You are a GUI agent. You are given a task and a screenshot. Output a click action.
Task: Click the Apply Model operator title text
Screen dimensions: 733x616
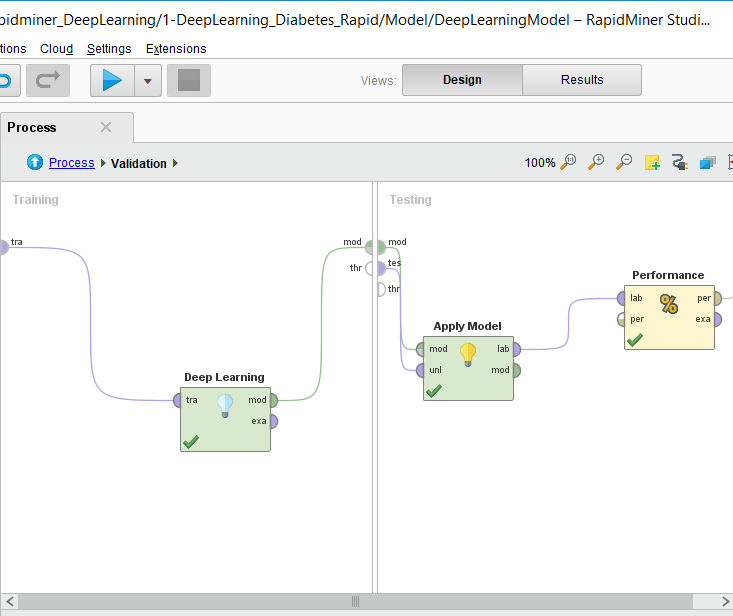[467, 326]
